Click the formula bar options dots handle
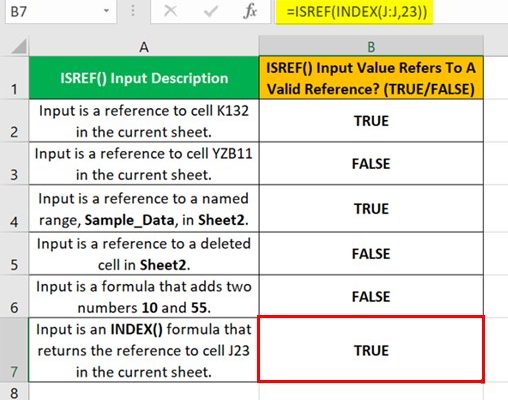 pos(133,11)
